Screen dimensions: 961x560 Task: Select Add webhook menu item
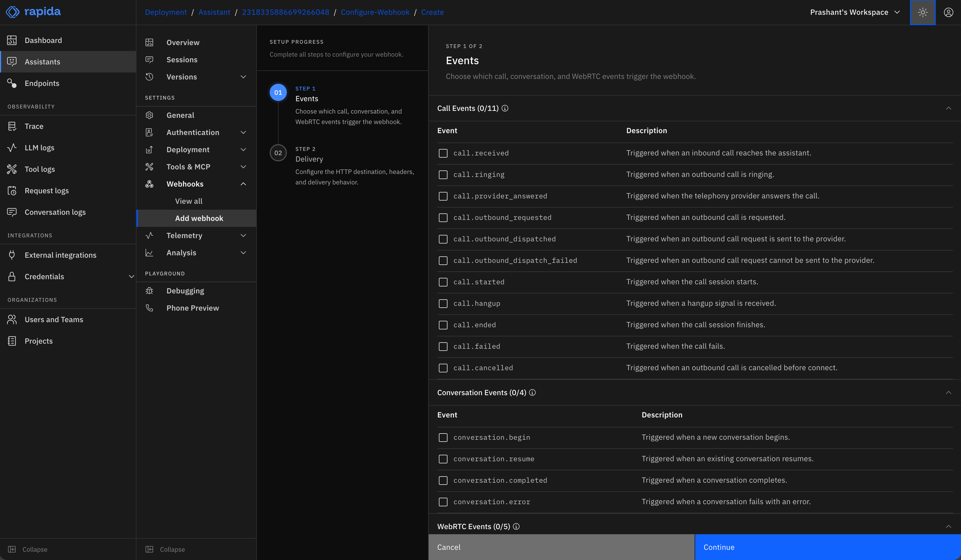coord(196,218)
